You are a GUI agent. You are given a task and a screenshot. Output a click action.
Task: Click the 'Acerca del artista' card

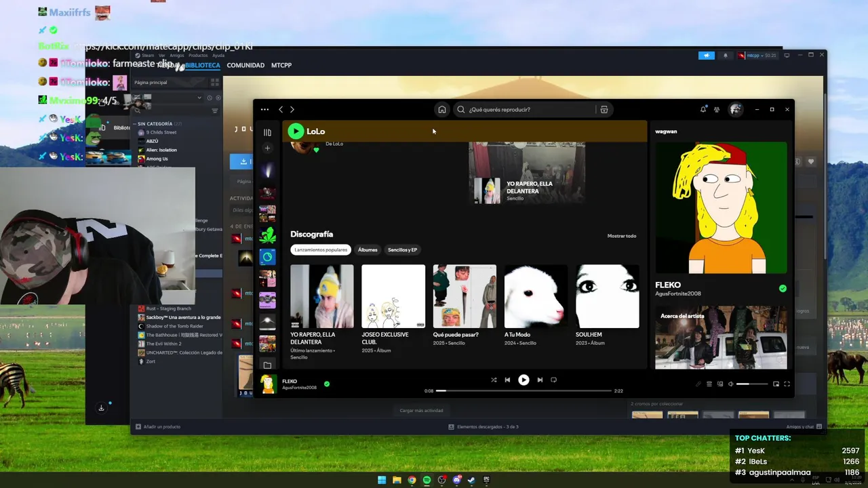pos(721,338)
